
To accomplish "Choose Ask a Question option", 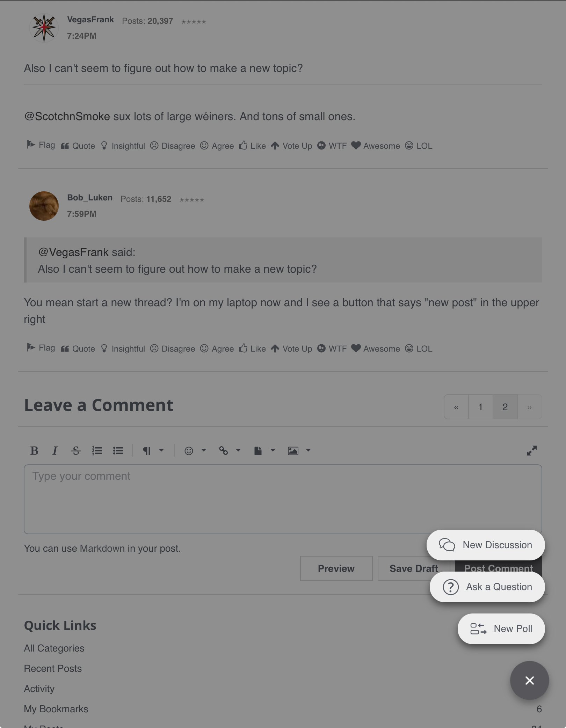I will [x=487, y=587].
